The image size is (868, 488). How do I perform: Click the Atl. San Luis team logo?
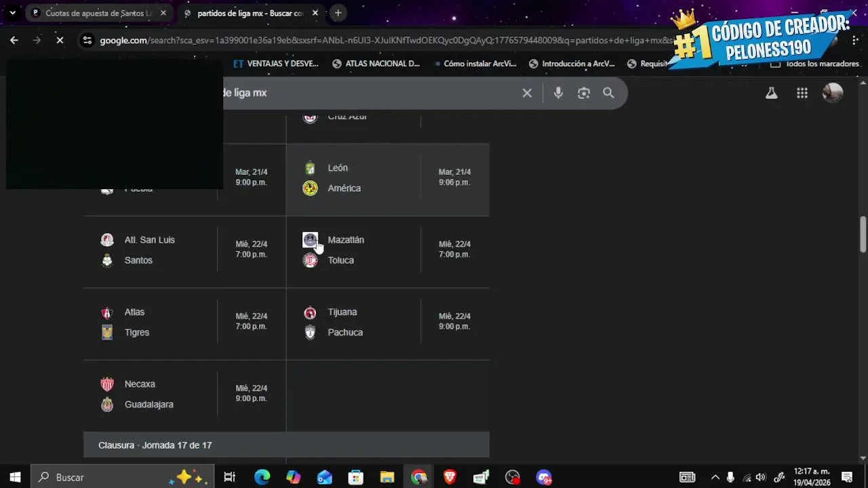(x=107, y=240)
